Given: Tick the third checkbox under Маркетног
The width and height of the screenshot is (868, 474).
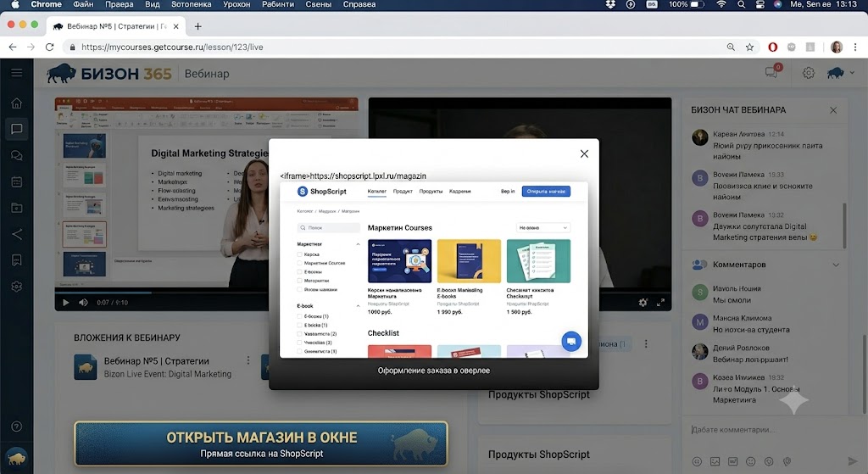Looking at the screenshot, I should (x=299, y=272).
